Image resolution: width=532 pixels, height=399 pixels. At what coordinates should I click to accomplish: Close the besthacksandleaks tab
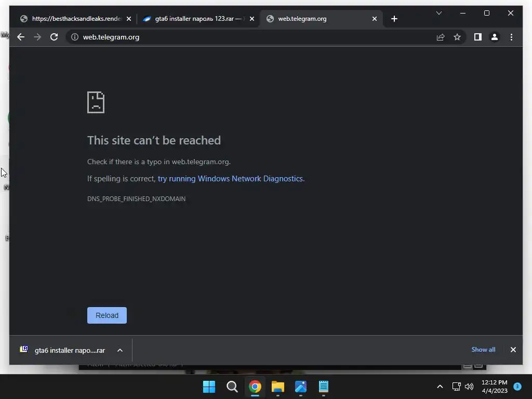coord(129,19)
